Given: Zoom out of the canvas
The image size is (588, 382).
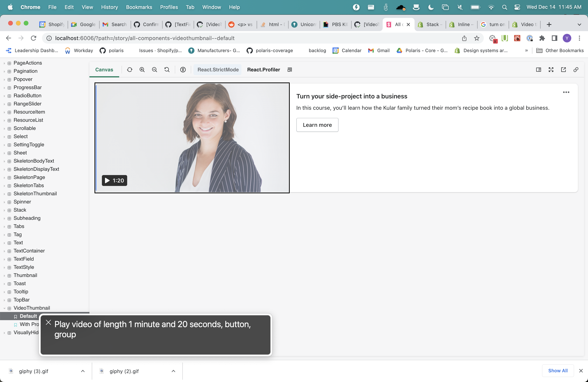Looking at the screenshot, I should coord(154,70).
